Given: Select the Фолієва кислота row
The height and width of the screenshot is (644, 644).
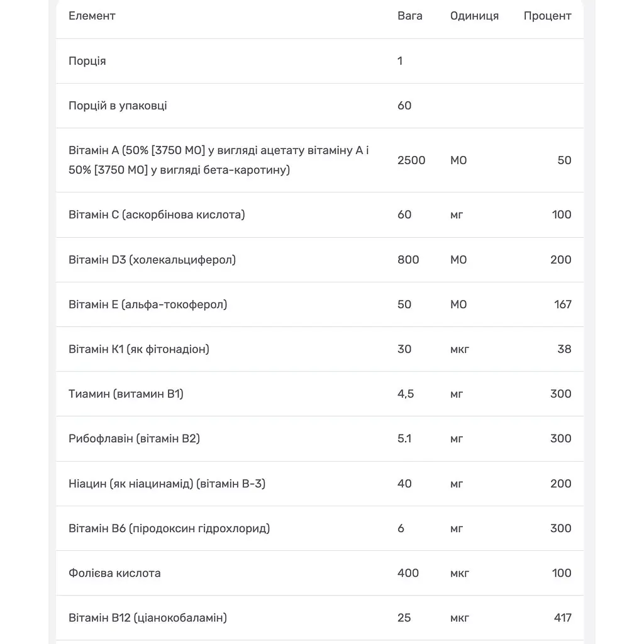Looking at the screenshot, I should click(x=319, y=573).
